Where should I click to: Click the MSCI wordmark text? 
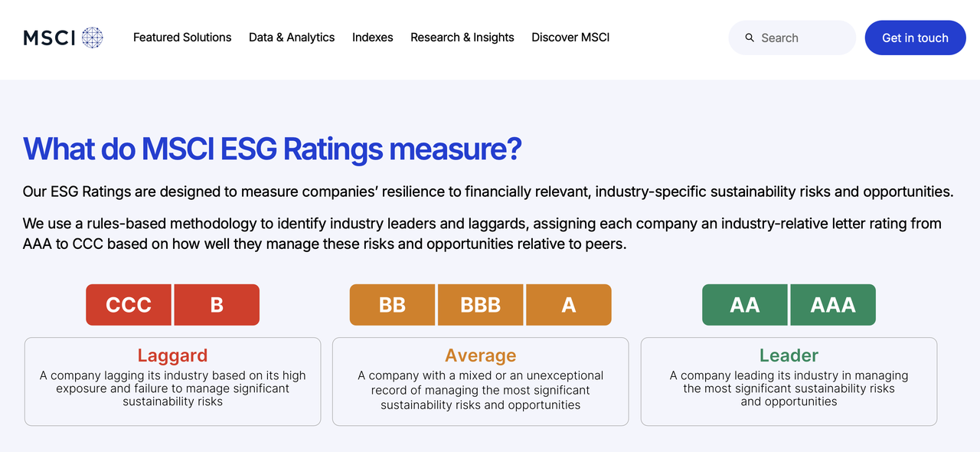49,38
